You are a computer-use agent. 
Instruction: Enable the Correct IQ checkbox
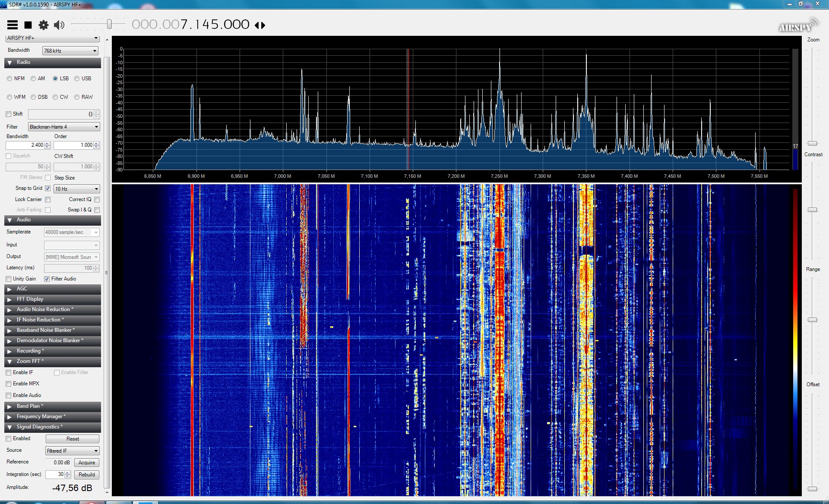tap(97, 199)
